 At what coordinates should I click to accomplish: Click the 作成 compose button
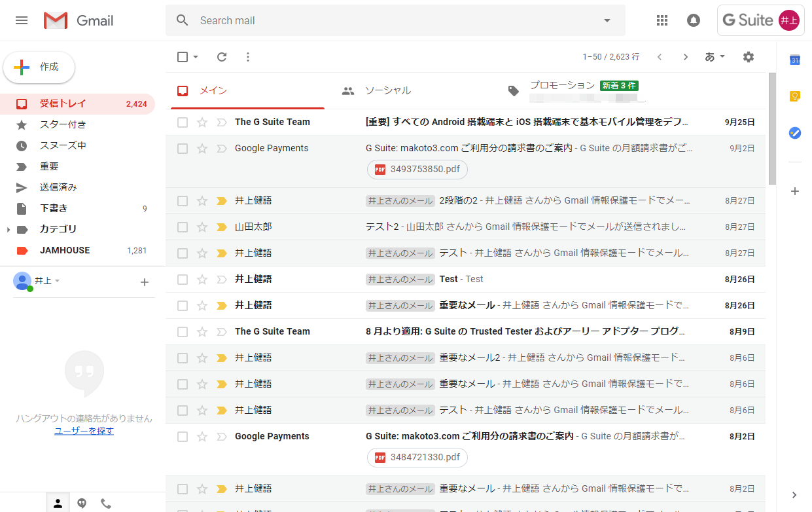pyautogui.click(x=39, y=67)
